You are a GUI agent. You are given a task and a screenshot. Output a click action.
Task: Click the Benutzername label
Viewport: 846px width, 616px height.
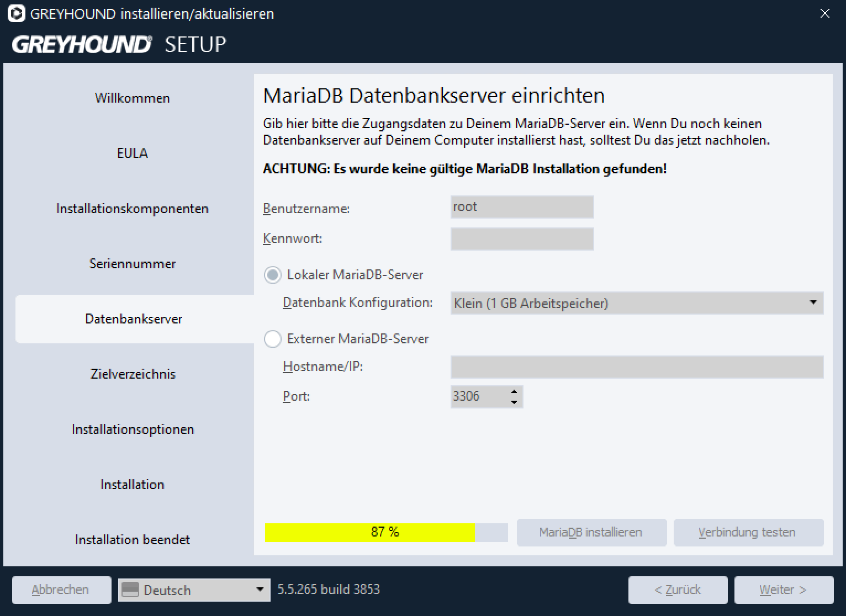pyautogui.click(x=306, y=209)
